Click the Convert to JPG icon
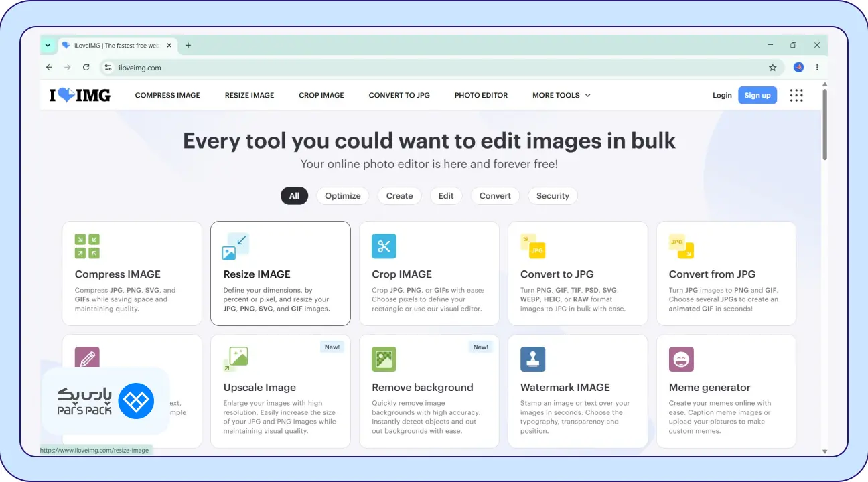 click(x=533, y=246)
